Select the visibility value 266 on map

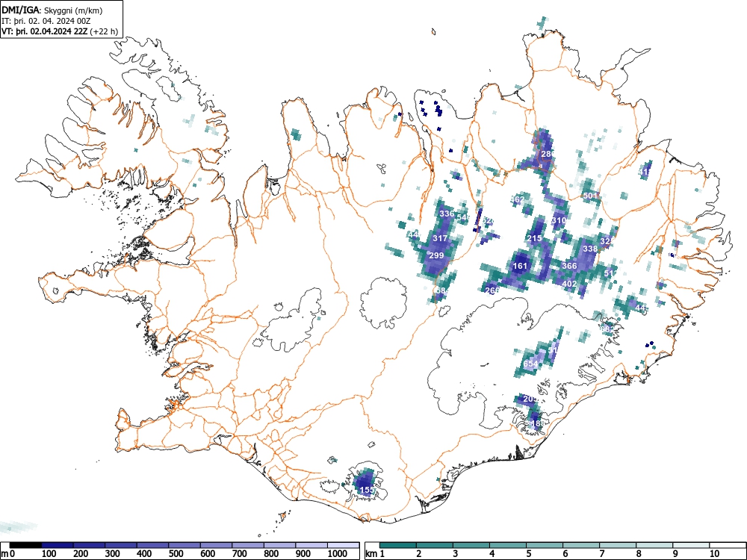(492, 290)
